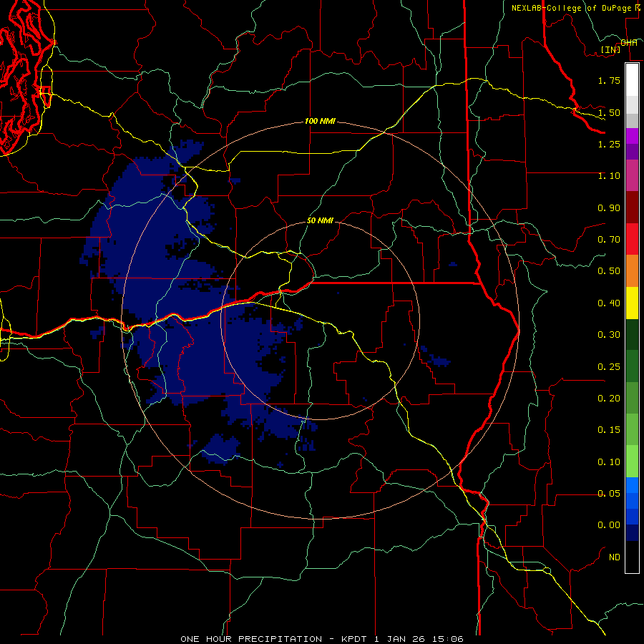
Task: Select the 0.25 legend value label
Action: coord(609,367)
